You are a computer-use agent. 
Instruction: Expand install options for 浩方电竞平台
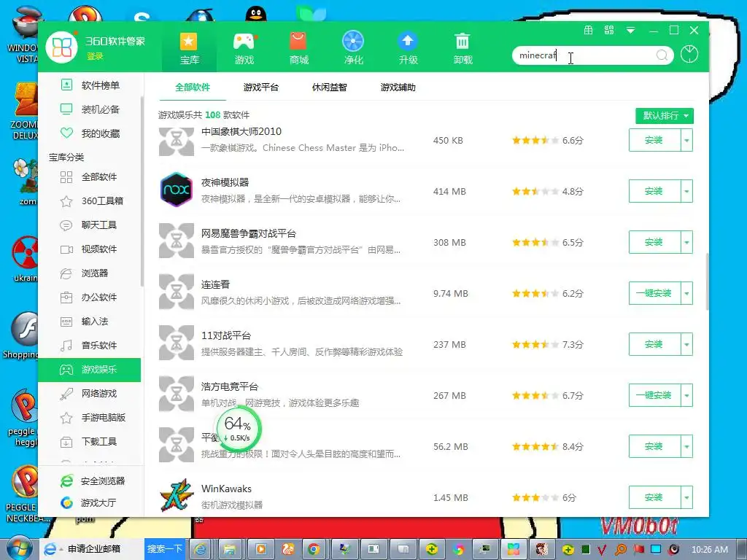coord(686,395)
